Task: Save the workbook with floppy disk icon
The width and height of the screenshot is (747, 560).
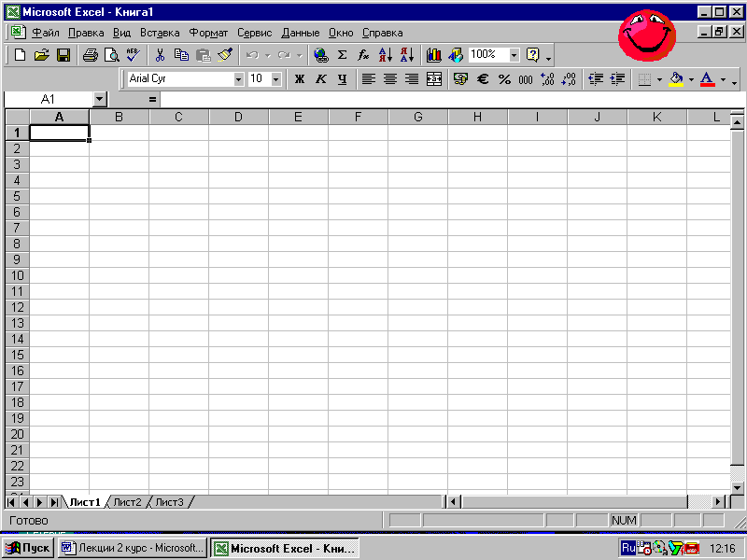Action: pos(63,55)
